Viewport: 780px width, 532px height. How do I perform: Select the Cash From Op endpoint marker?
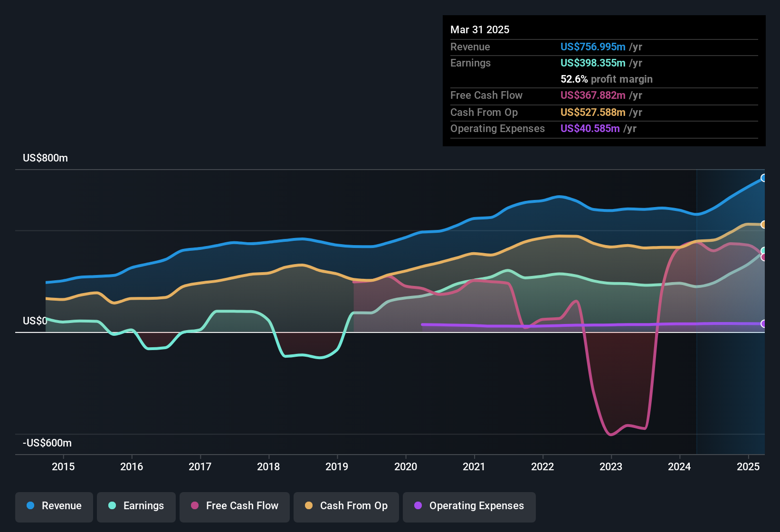click(x=764, y=225)
